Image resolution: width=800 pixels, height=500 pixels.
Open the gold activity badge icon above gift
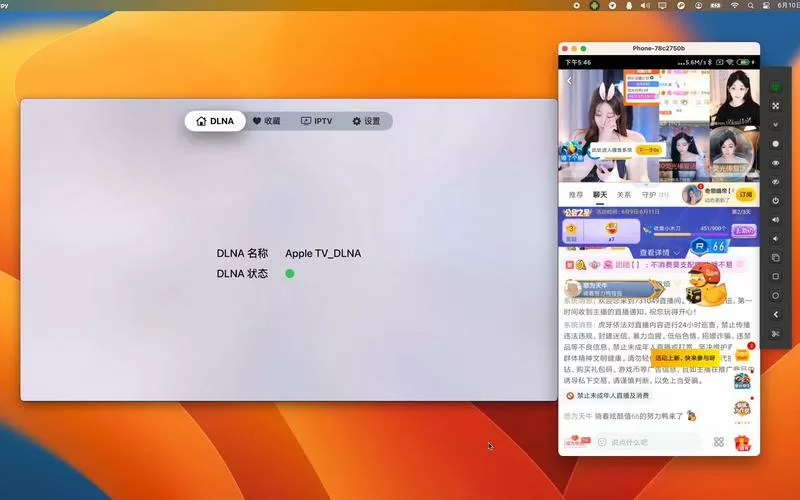742,409
